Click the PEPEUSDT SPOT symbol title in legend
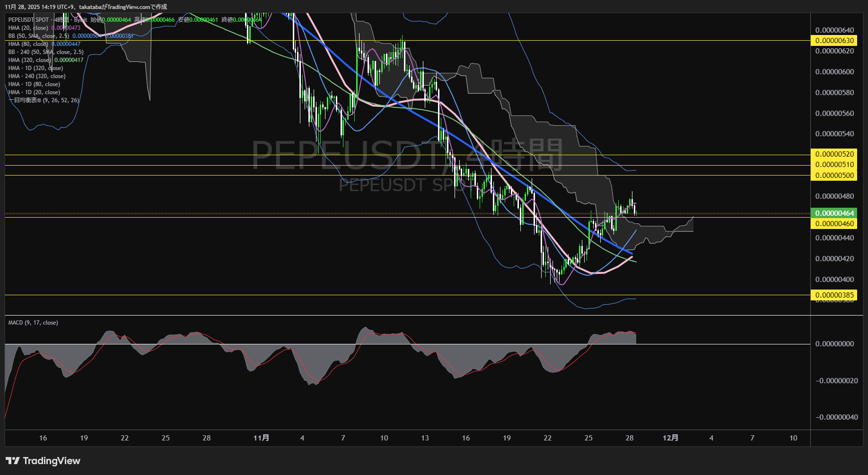 29,20
